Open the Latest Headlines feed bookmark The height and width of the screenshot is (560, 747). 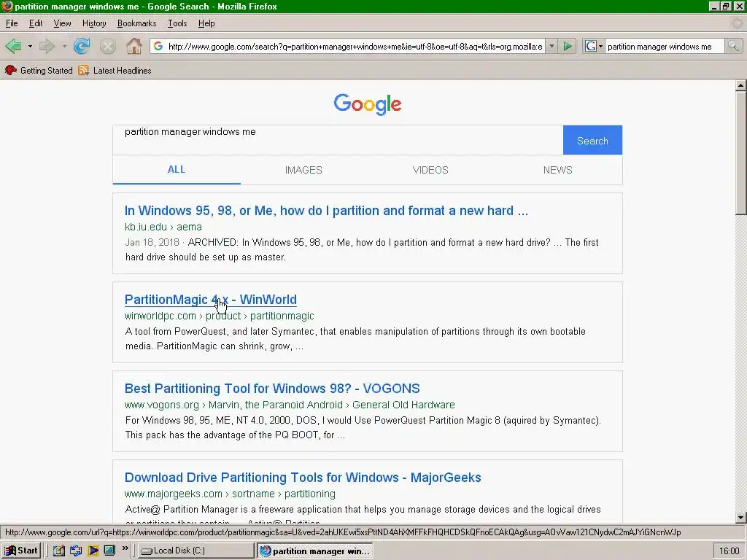tap(115, 71)
